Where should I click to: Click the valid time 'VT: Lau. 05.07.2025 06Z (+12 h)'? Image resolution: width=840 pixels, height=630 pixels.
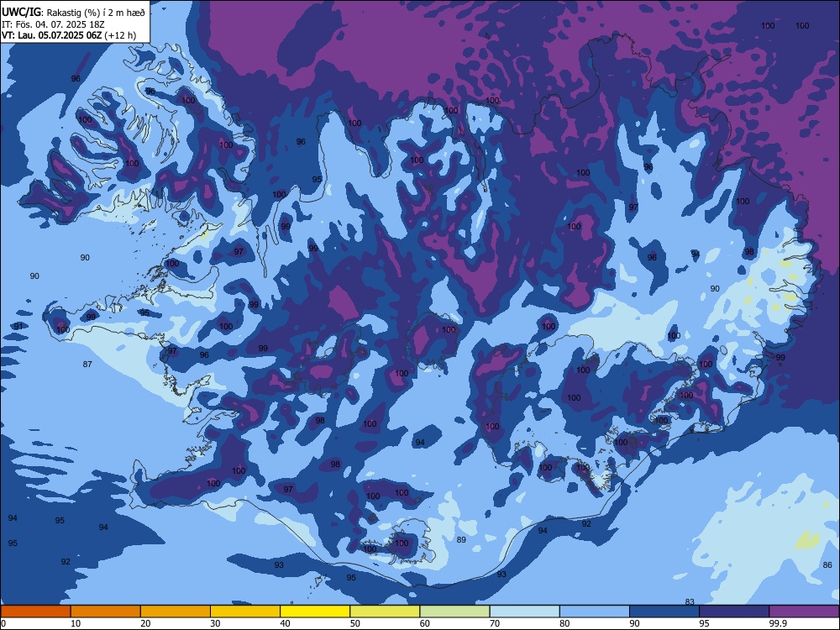(69, 35)
